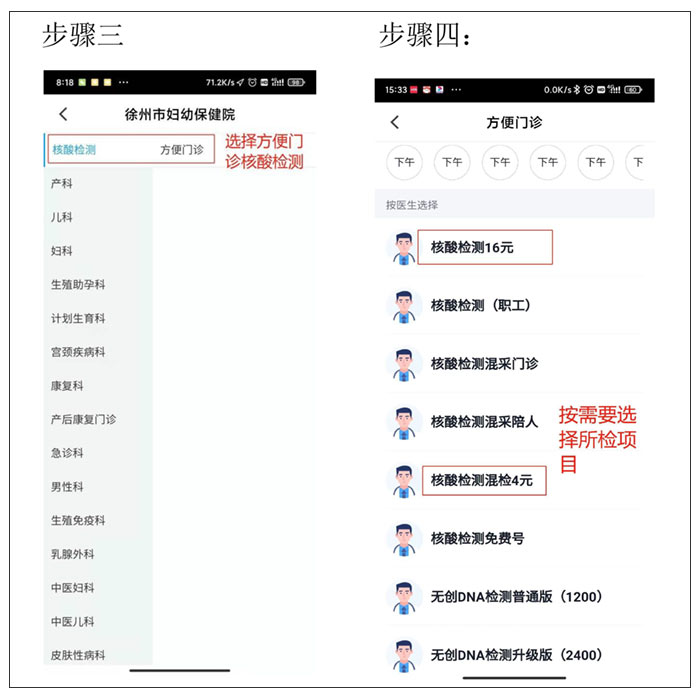700x700 pixels.
Task: Select fifth 下午 time slot circle
Action: (x=595, y=162)
